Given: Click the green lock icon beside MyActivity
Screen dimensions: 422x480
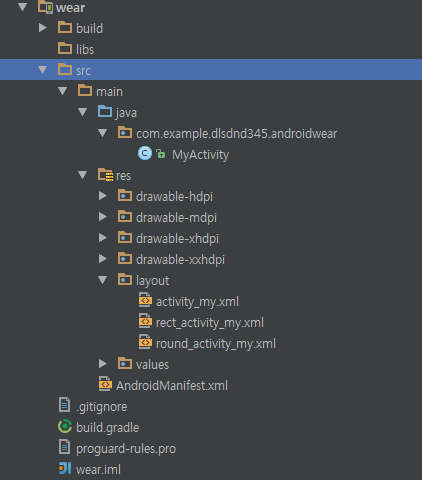Looking at the screenshot, I should 161,154.
